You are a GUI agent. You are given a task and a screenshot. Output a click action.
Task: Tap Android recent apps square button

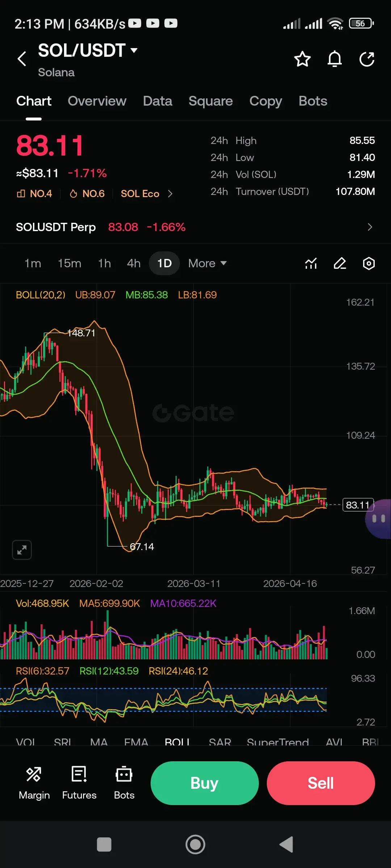104,844
